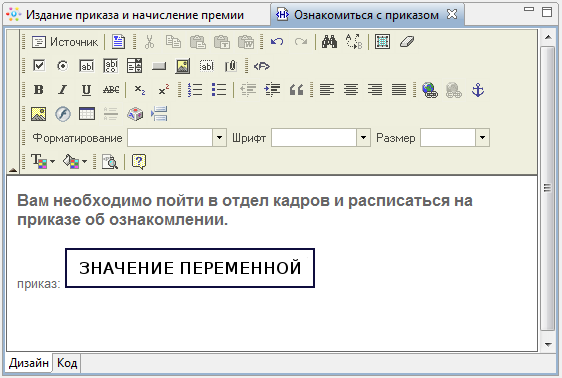
Task: Insert a form button element
Action: click(x=159, y=66)
